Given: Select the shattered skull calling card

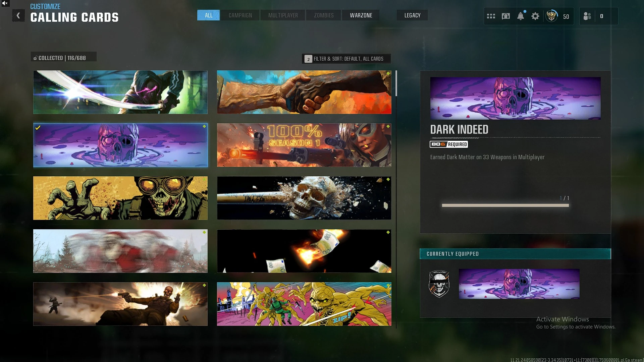Looking at the screenshot, I should click(x=304, y=198).
